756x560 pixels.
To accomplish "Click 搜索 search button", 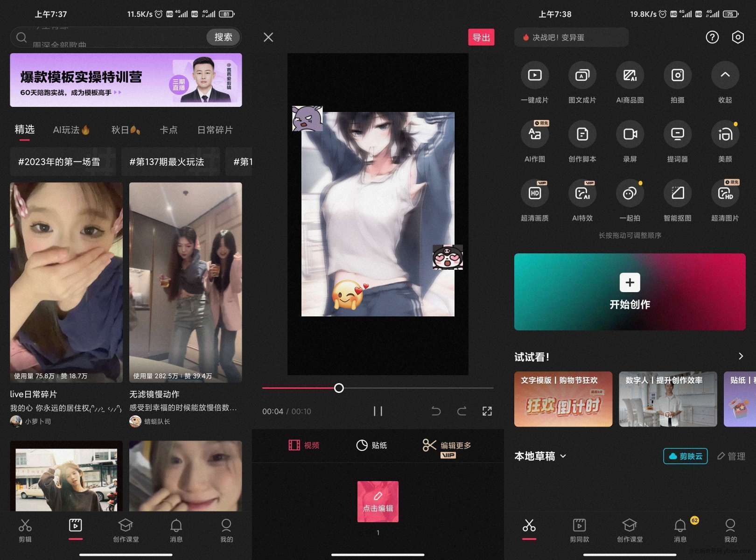I will click(x=223, y=37).
